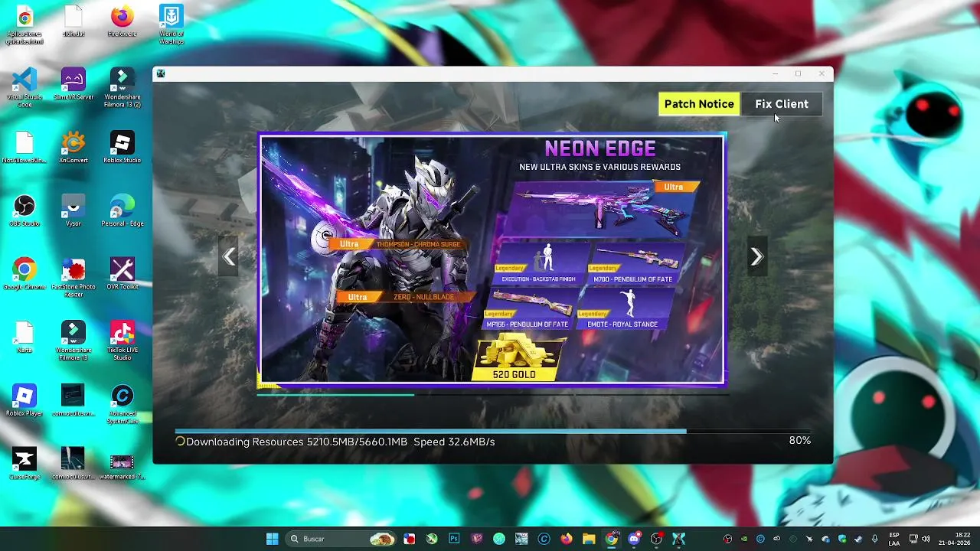This screenshot has width=980, height=551.
Task: Open OVR Toolkit desktop shortcut
Action: coord(122,275)
